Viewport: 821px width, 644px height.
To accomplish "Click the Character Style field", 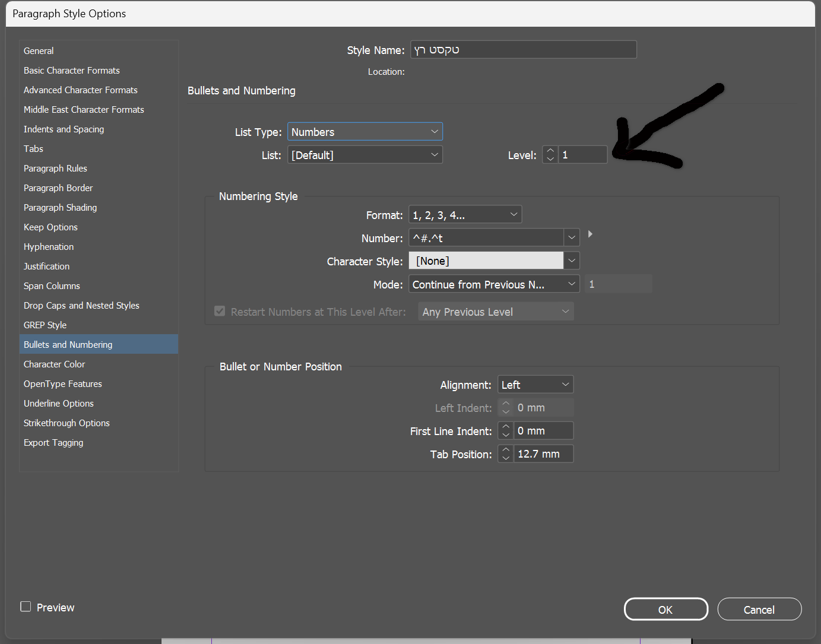I will click(x=486, y=261).
